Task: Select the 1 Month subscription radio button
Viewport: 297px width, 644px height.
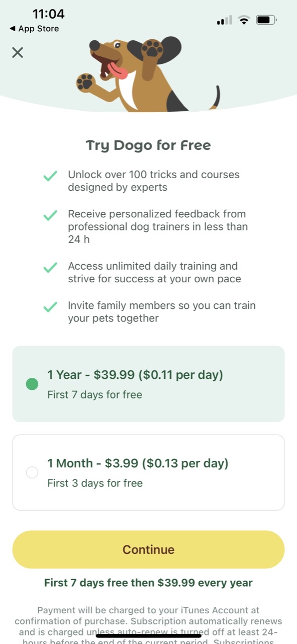Action: (32, 472)
